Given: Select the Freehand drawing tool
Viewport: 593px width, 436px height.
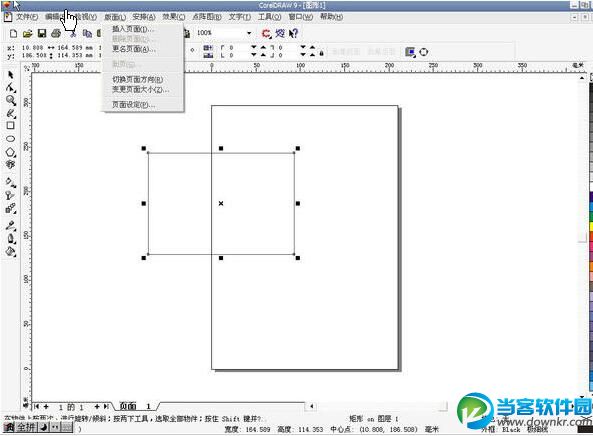Looking at the screenshot, I should [11, 113].
